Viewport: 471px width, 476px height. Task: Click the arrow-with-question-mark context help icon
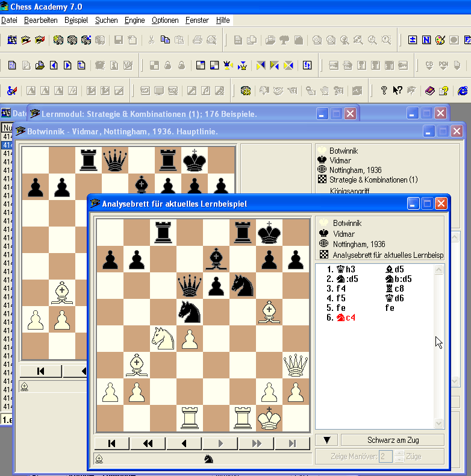[x=398, y=90]
